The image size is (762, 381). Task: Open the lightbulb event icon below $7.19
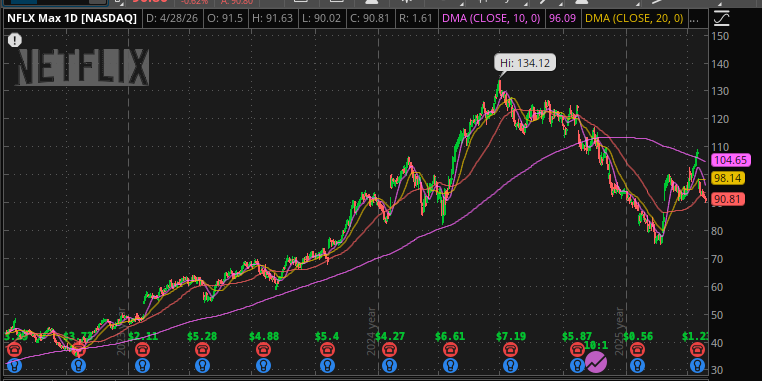point(510,365)
